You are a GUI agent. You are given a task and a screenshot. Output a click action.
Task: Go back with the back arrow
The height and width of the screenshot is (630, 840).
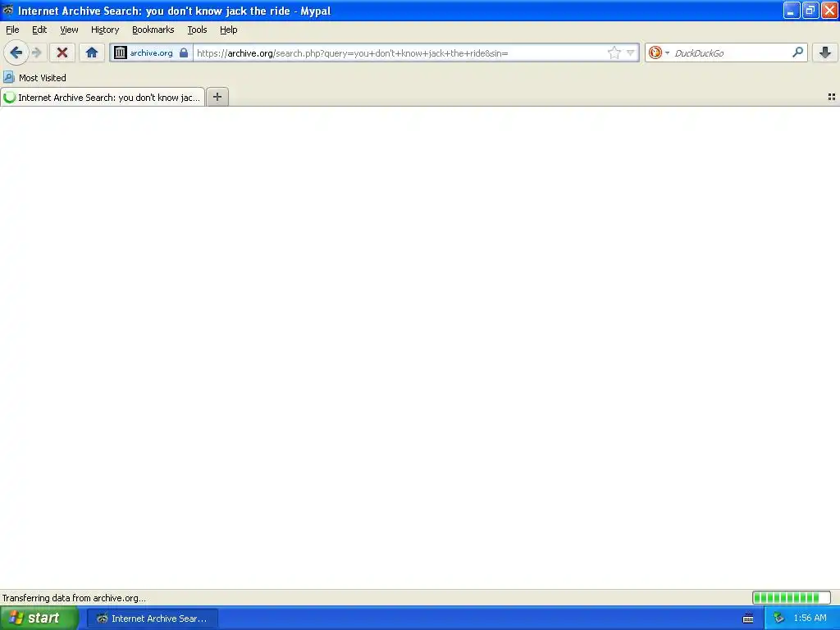click(16, 52)
